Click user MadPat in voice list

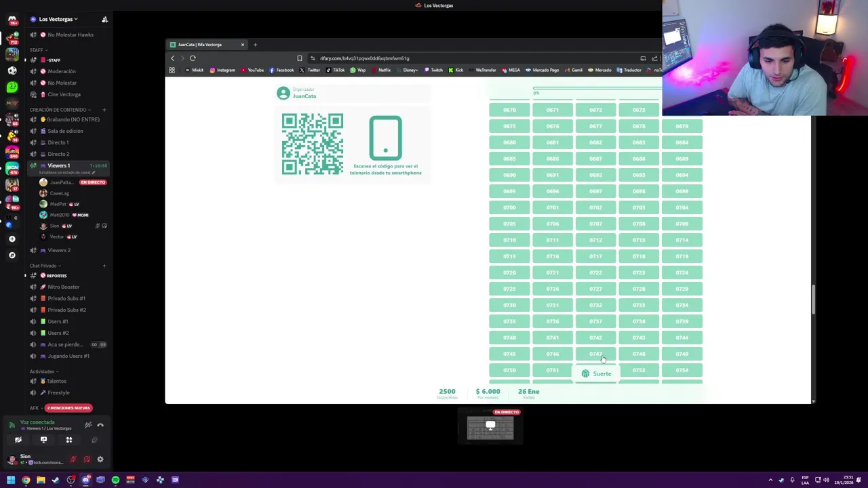tap(72, 204)
